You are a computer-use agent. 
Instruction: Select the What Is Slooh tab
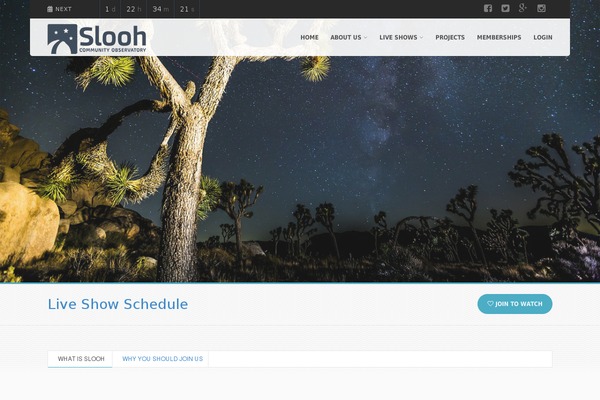click(x=80, y=359)
